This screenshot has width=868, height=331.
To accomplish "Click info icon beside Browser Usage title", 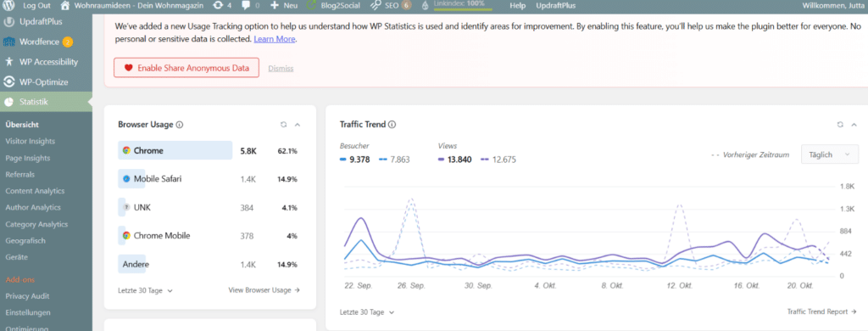I will [180, 125].
